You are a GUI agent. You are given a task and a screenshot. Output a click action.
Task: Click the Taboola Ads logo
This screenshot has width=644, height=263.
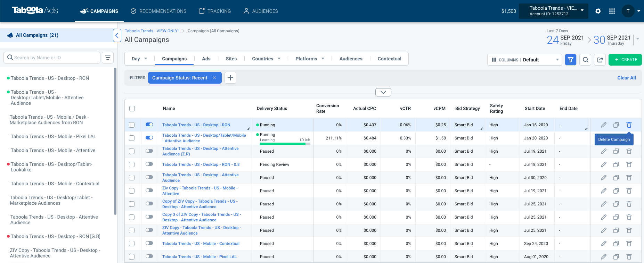tap(35, 10)
